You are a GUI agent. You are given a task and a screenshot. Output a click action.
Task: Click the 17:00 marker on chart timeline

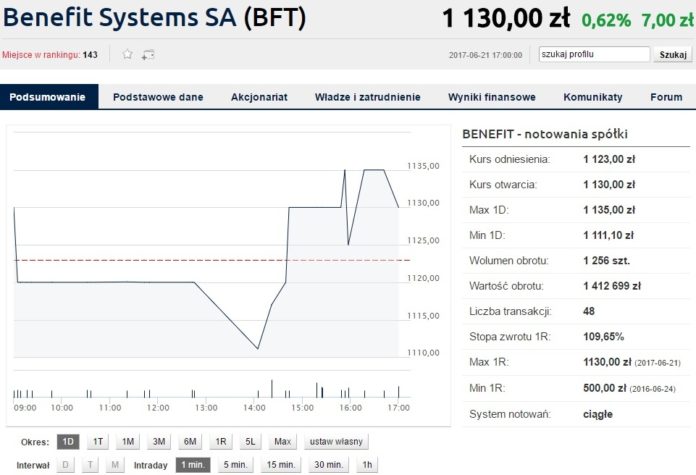coord(399,408)
